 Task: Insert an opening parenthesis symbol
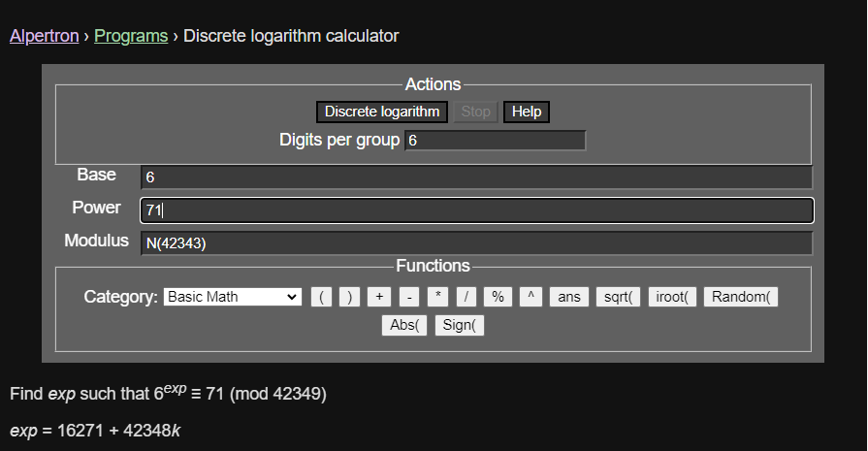(x=322, y=297)
